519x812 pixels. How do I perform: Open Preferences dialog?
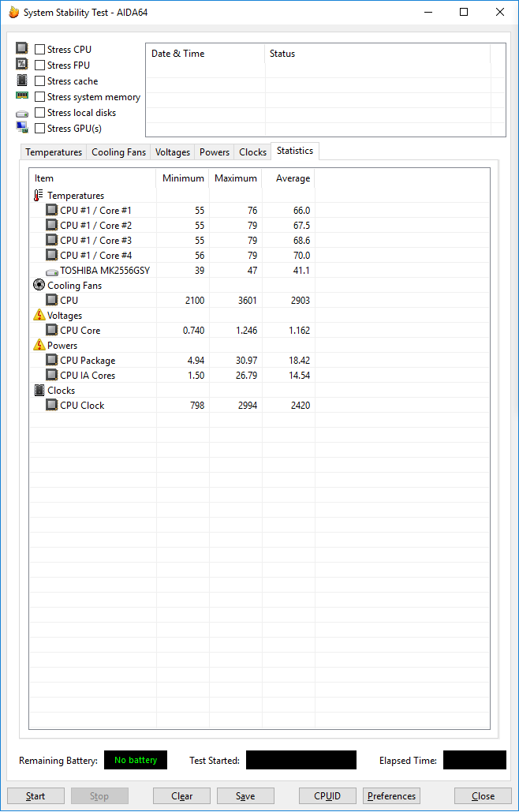392,796
